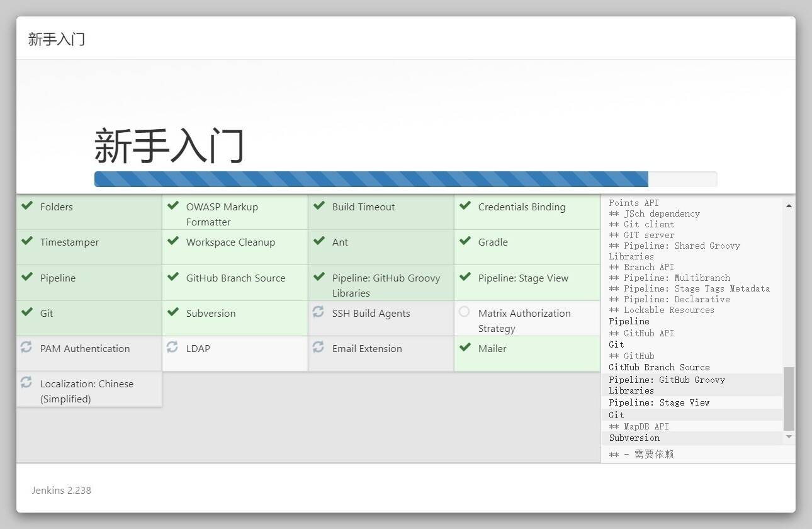Viewport: 812px width, 529px height.
Task: Click the checkmark icon beside Mailer
Action: (x=465, y=348)
